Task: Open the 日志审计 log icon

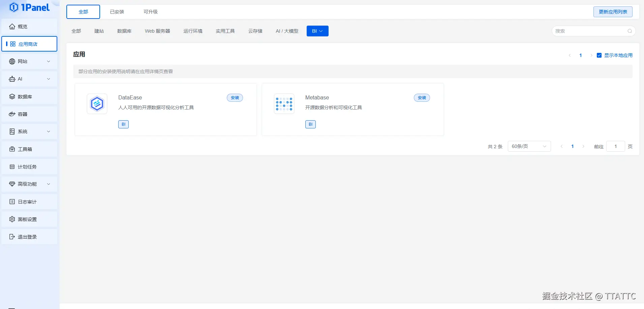Action: (12, 202)
